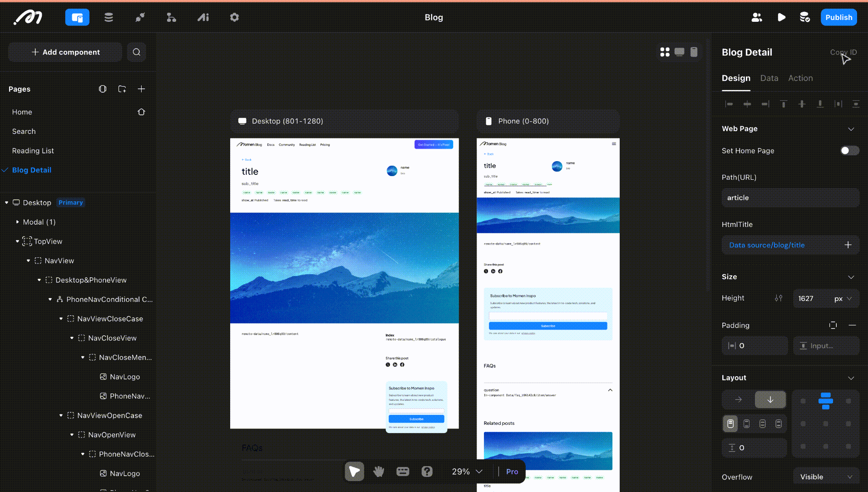Open settings gear in top toolbar
The image size is (868, 492).
coord(234,17)
